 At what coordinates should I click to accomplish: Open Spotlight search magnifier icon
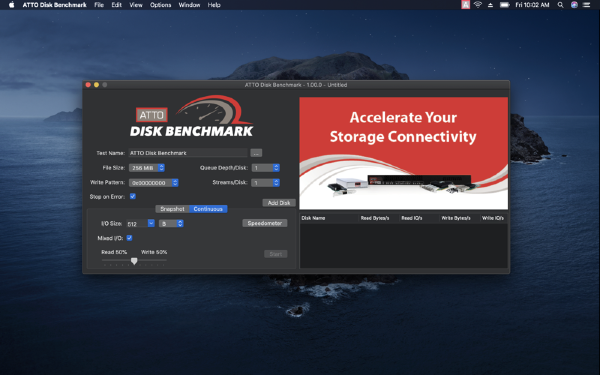click(x=560, y=5)
